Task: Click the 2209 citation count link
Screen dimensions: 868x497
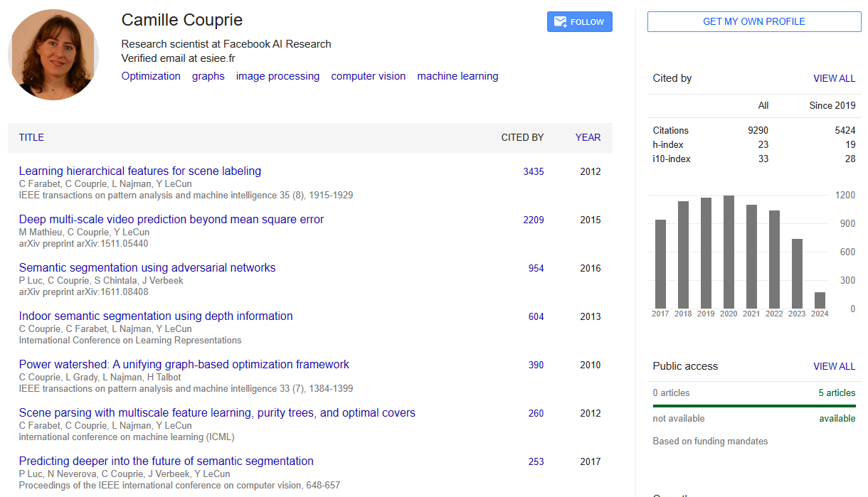Action: click(534, 220)
